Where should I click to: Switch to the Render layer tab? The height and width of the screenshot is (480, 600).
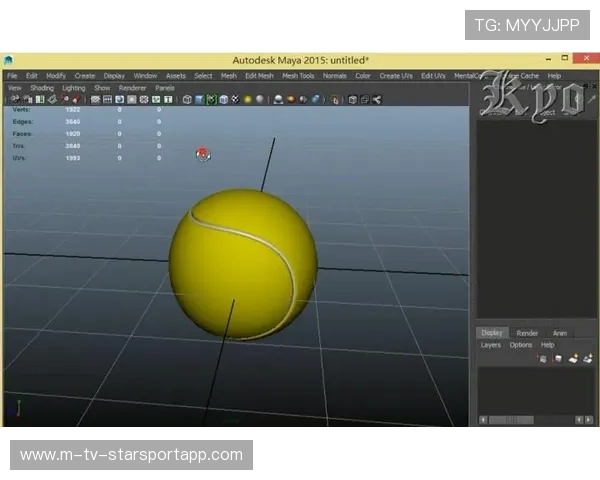click(527, 333)
